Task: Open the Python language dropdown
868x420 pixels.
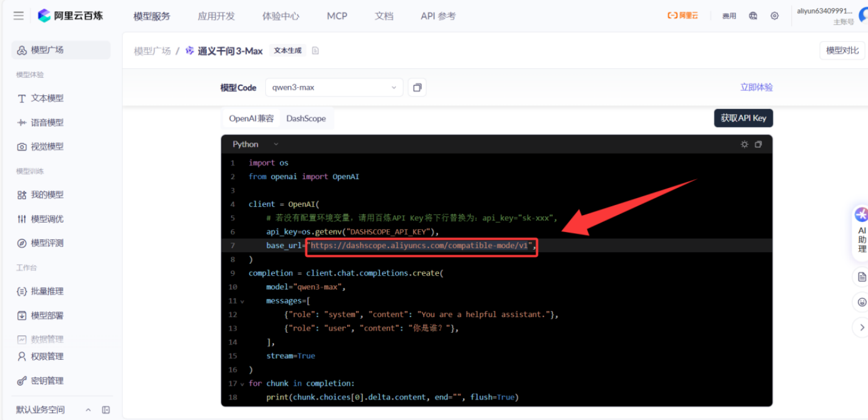Action: tap(256, 144)
